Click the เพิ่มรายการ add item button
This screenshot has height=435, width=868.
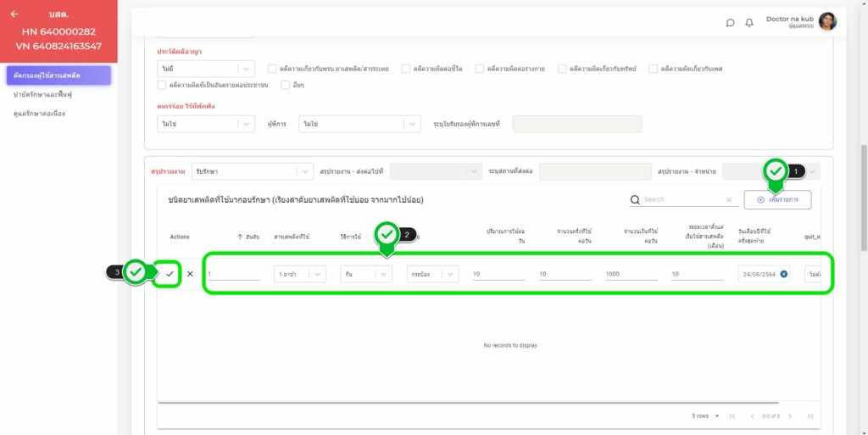(777, 200)
